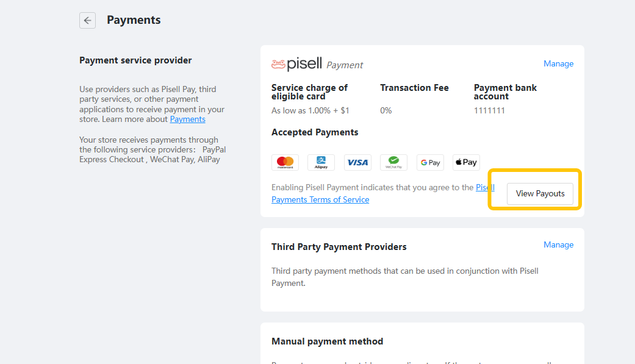Click the Third Party Payment Providers heading

[339, 247]
